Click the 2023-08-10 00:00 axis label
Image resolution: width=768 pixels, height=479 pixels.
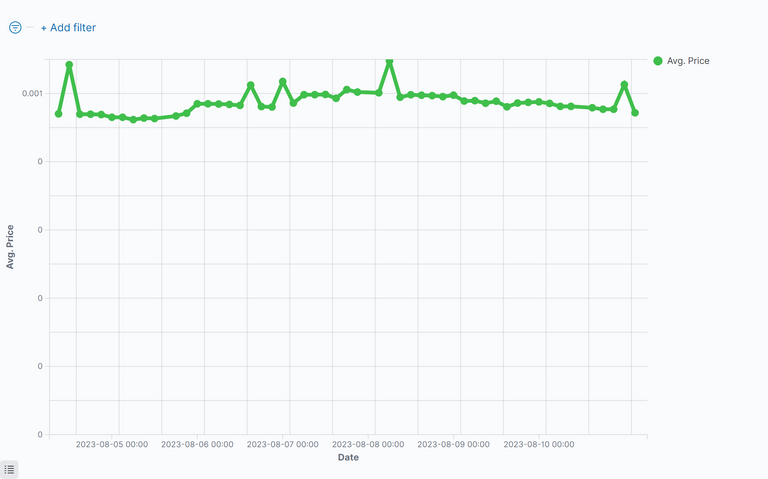click(539, 444)
